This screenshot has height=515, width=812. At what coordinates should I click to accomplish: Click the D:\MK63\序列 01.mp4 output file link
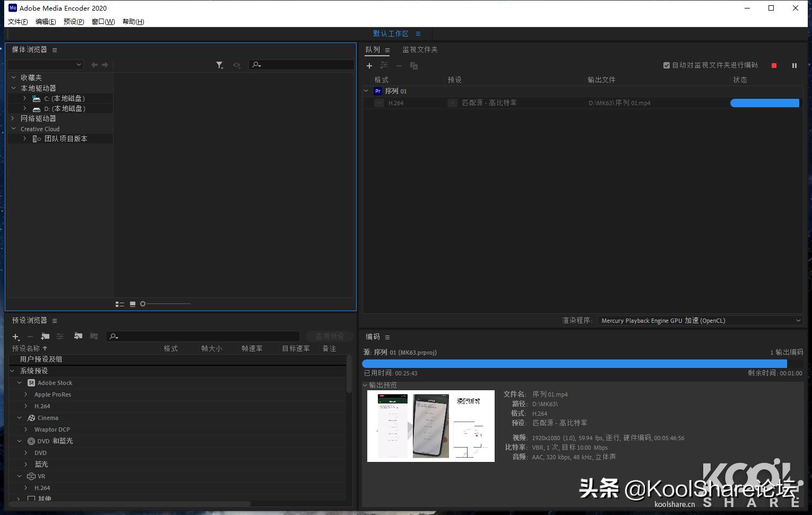click(619, 103)
